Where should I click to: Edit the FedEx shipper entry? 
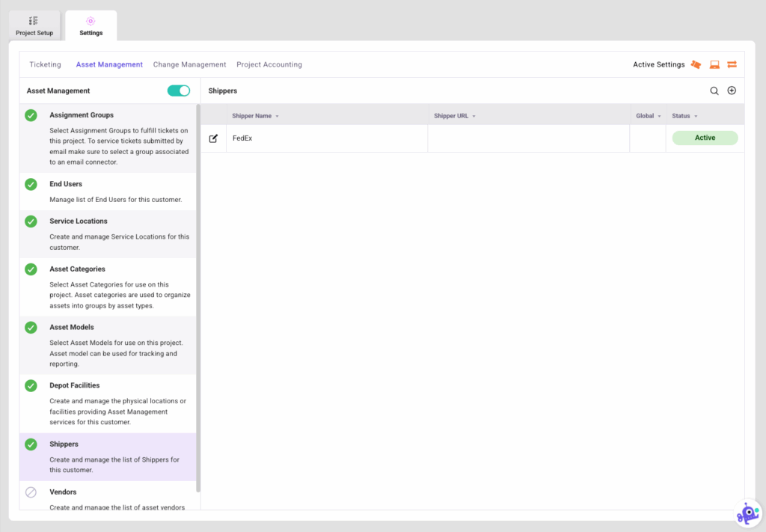tap(212, 138)
